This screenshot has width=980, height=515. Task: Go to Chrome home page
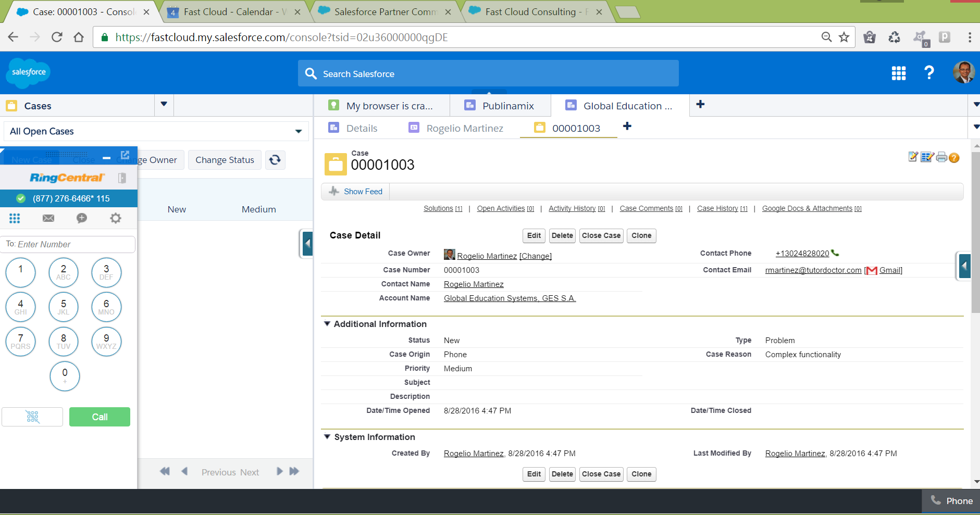79,37
